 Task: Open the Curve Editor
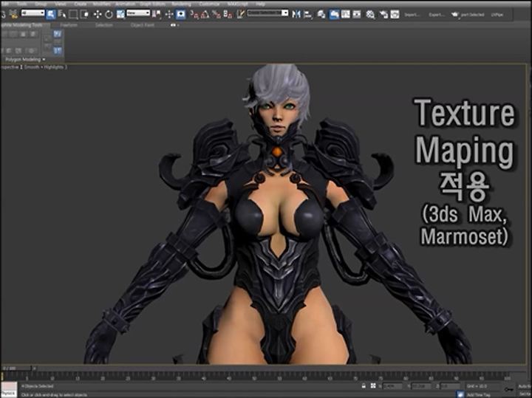point(345,14)
